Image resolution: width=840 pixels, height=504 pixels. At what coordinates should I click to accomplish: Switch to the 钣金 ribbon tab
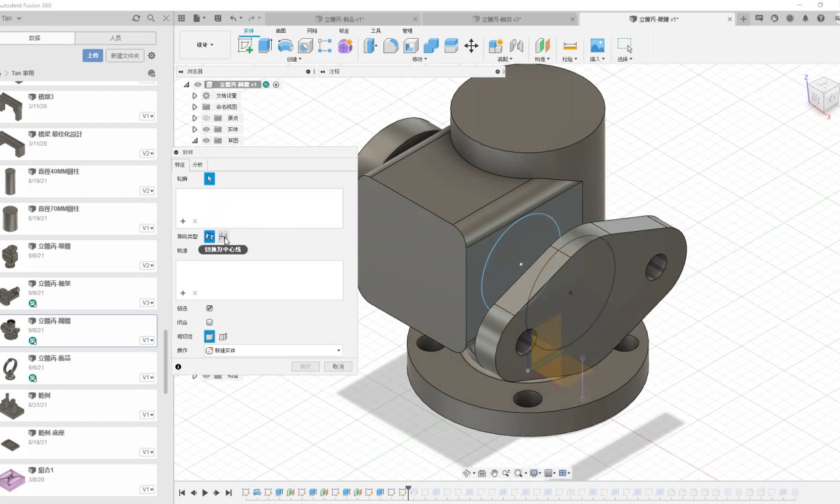(344, 31)
